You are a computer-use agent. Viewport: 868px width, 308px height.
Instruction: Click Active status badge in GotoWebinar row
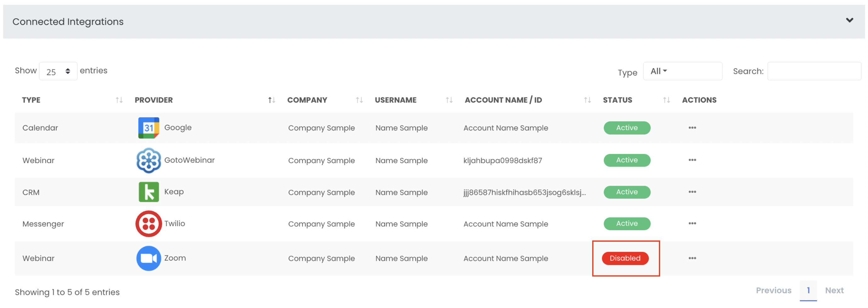click(x=627, y=160)
